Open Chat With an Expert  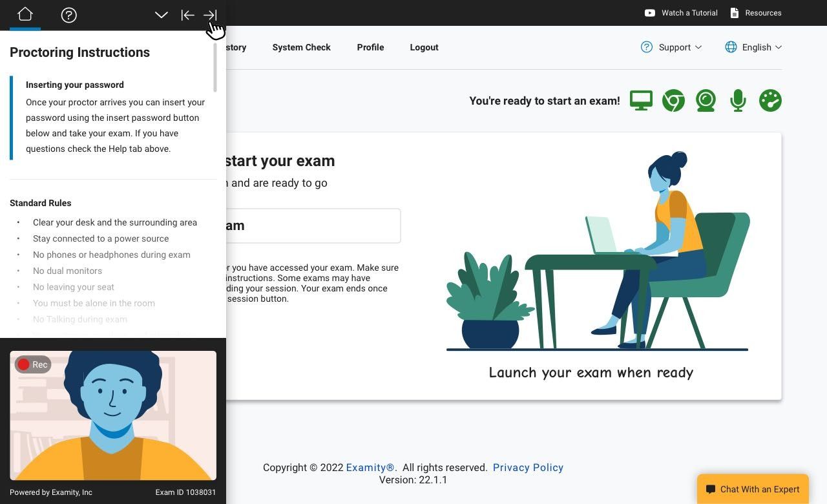point(753,489)
